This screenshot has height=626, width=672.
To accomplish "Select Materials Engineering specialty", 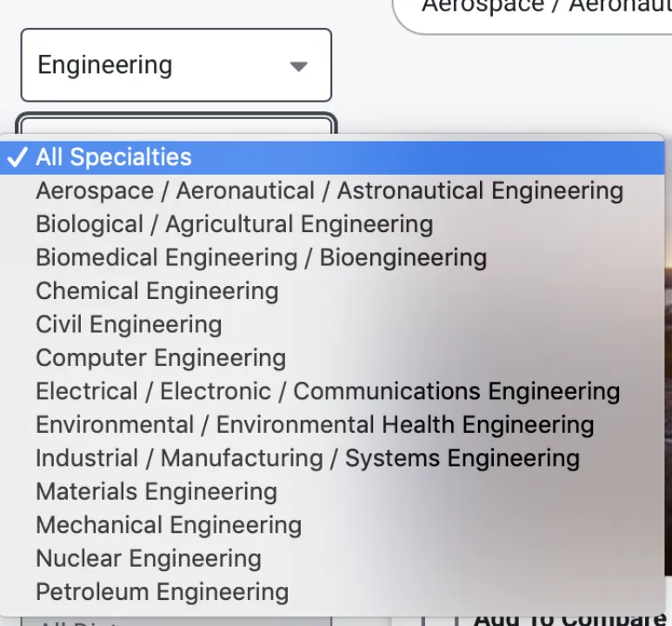I will 332,492.
